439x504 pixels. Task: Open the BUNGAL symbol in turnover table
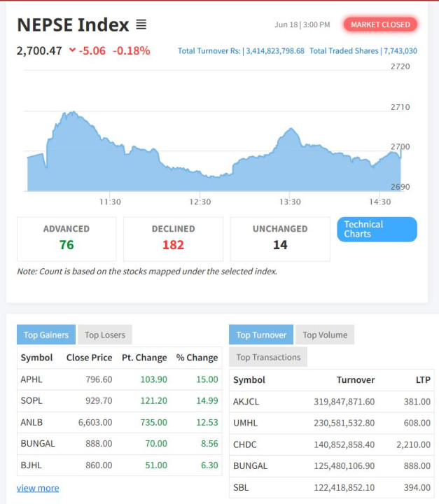pyautogui.click(x=250, y=465)
